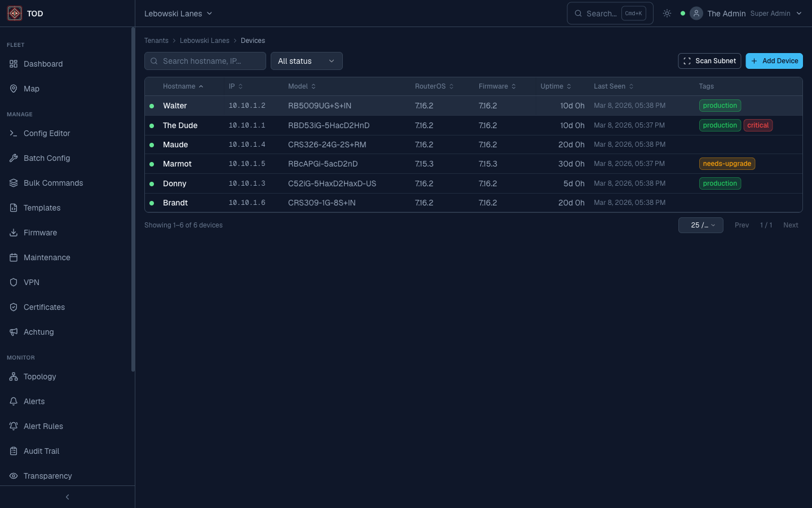This screenshot has height=508, width=812.
Task: Open the Lebowski Lanes tenant switcher
Action: (178, 13)
